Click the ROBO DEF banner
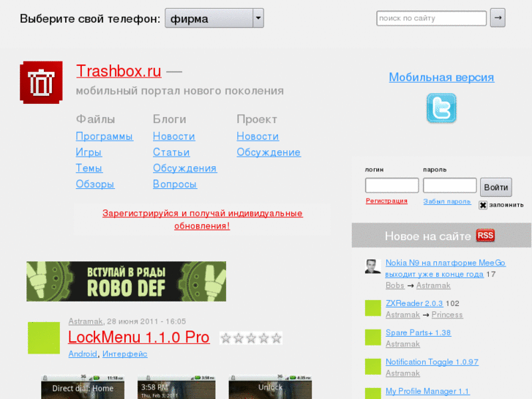 pyautogui.click(x=126, y=281)
